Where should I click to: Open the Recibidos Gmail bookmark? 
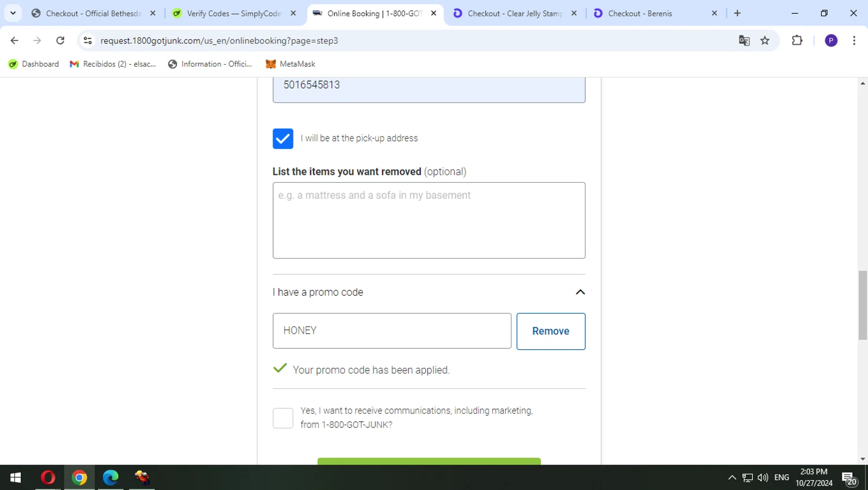click(113, 64)
